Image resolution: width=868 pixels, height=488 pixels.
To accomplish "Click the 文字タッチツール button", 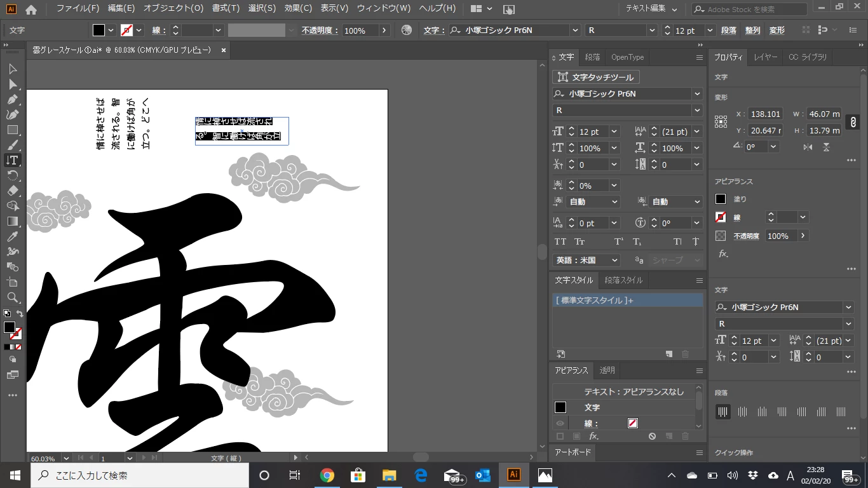I will tap(596, 77).
